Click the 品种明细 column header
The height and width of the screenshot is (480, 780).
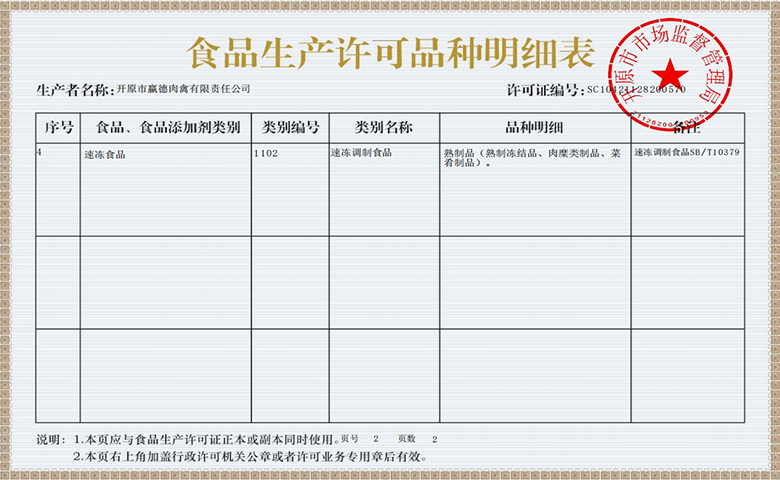pos(534,128)
